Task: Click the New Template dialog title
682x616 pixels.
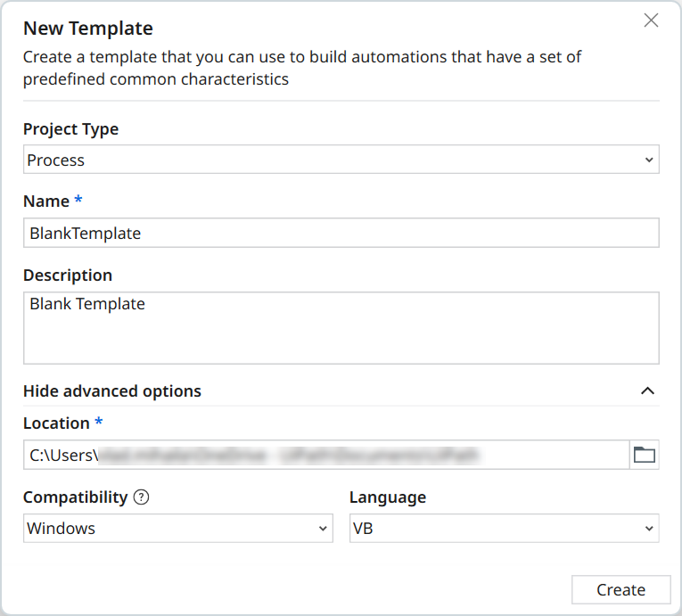Action: point(88,29)
